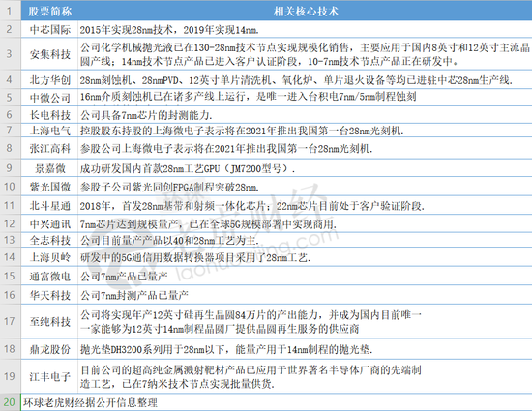Image resolution: width=532 pixels, height=411 pixels.
Task: Click the 长电科技 cell
Action: pos(49,115)
